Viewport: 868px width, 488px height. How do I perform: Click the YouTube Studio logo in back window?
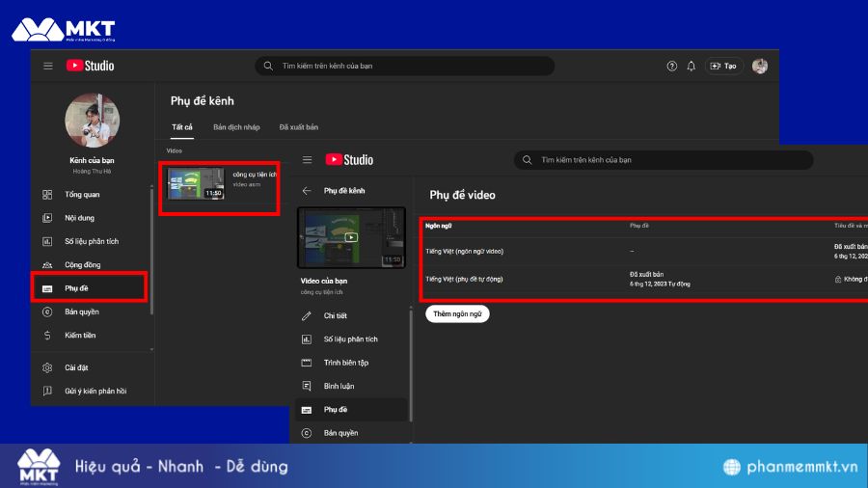point(91,66)
